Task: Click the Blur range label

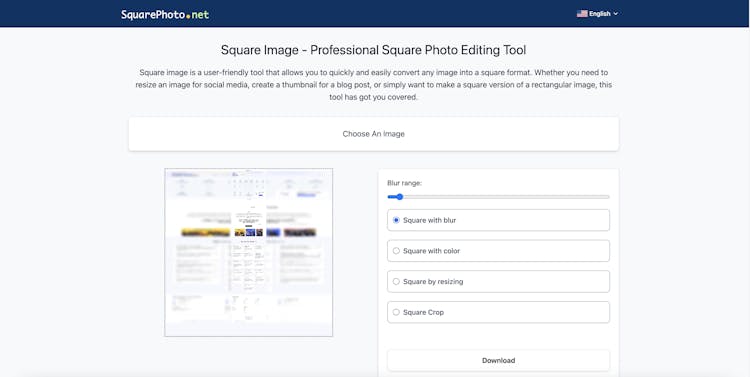Action: (x=405, y=183)
